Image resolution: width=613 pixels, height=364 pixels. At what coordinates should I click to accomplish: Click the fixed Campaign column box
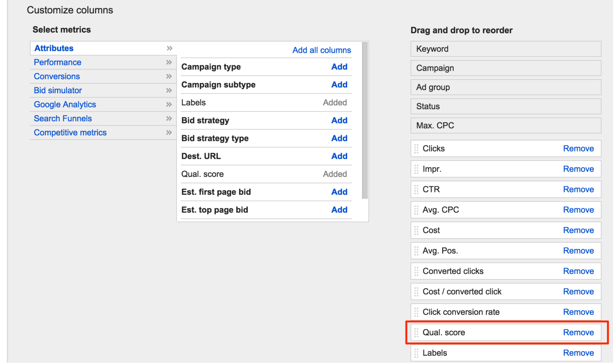tap(506, 68)
